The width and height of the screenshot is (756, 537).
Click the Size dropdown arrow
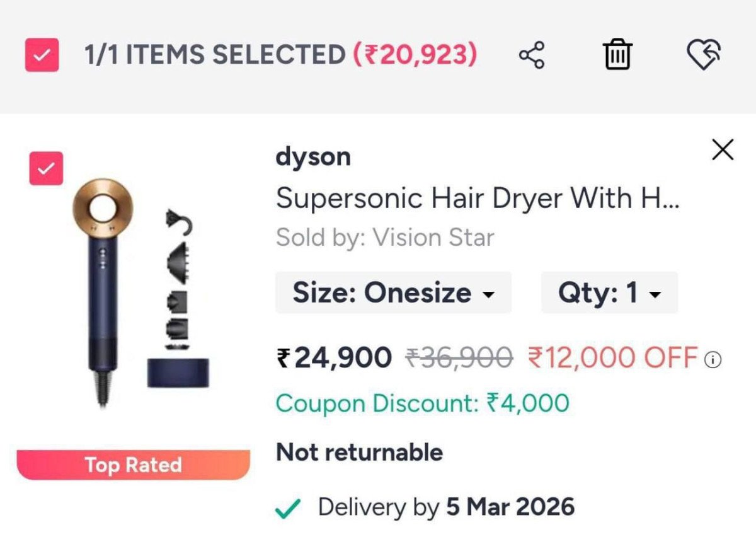pos(487,294)
